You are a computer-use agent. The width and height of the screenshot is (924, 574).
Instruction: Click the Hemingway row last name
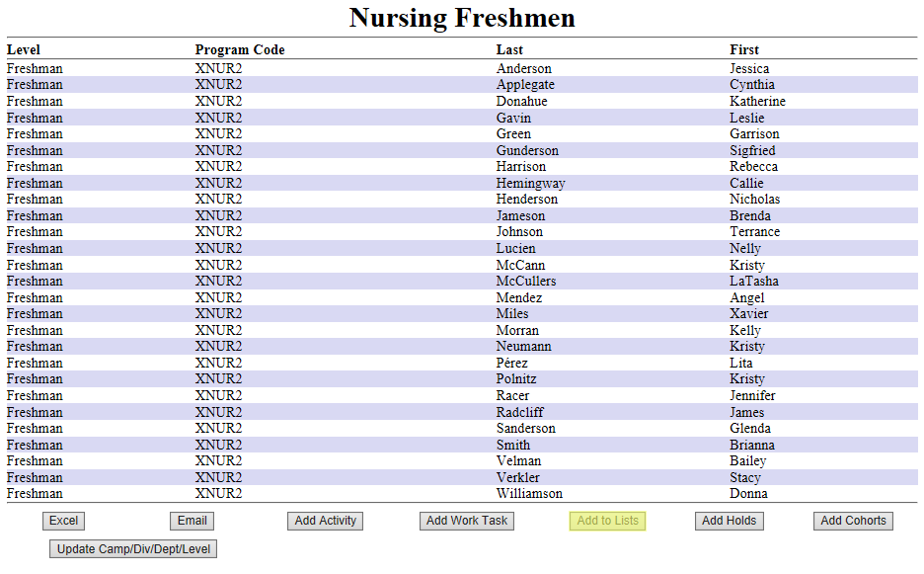pyautogui.click(x=530, y=183)
